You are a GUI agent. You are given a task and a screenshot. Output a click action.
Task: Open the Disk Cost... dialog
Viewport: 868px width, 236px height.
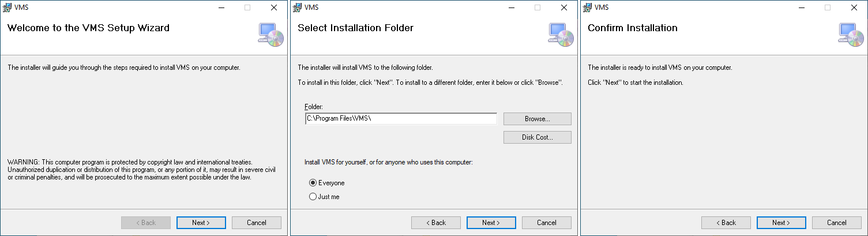click(x=538, y=137)
